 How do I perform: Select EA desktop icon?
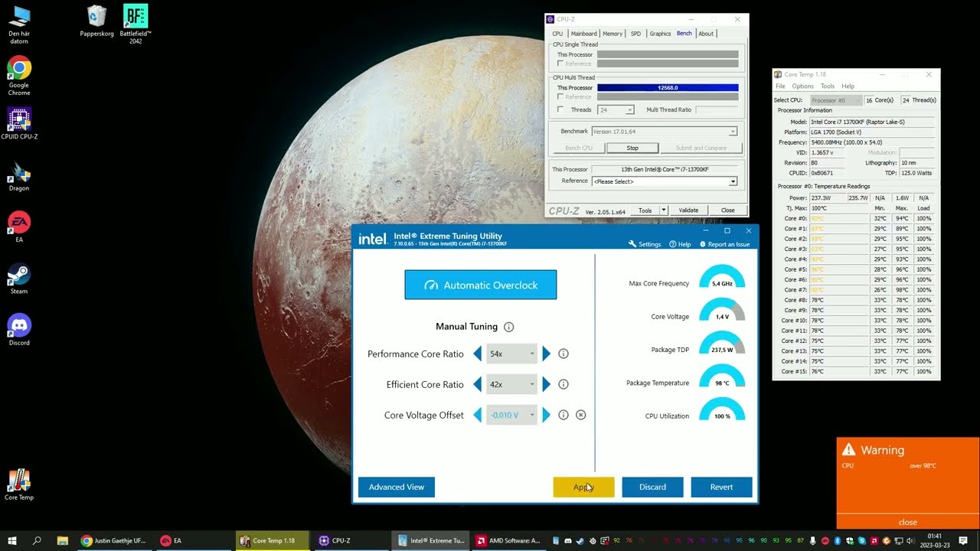19,227
